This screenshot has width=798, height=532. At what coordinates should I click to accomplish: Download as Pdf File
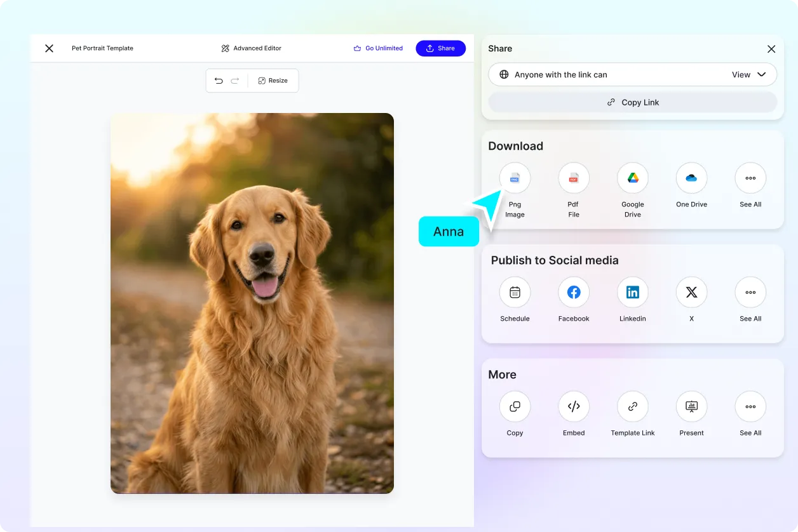(574, 178)
